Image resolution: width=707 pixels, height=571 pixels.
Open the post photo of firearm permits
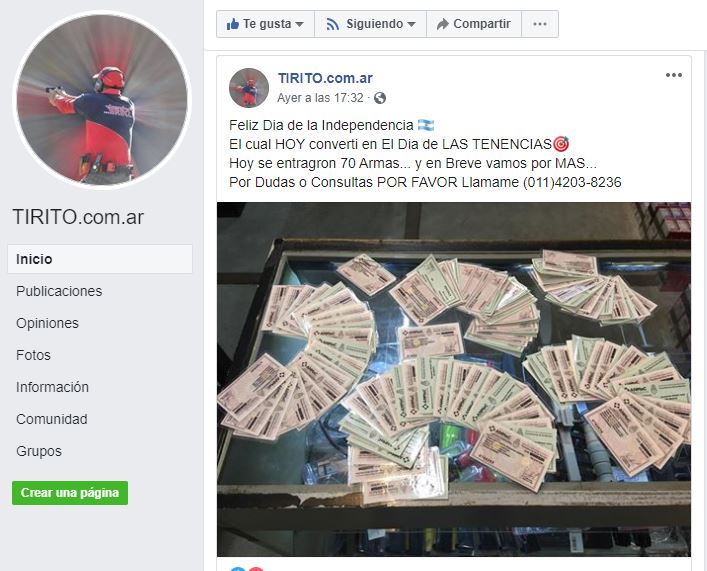pos(454,379)
